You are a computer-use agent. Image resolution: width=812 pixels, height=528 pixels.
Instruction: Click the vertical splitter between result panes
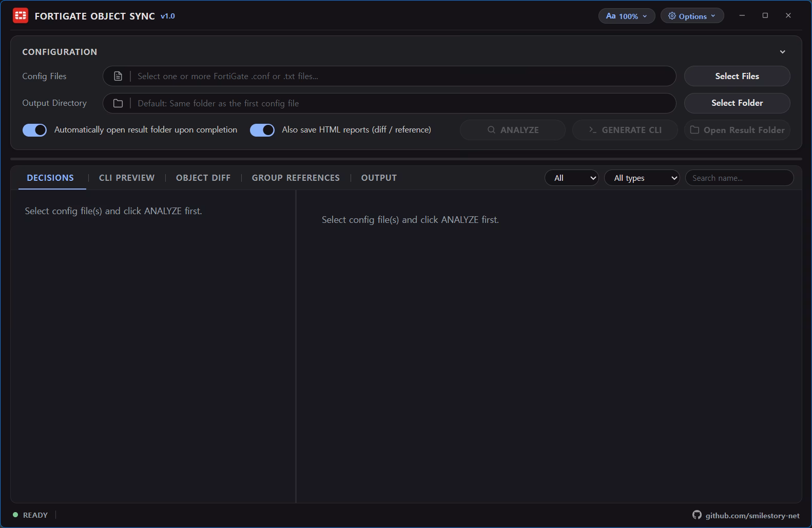(x=296, y=346)
